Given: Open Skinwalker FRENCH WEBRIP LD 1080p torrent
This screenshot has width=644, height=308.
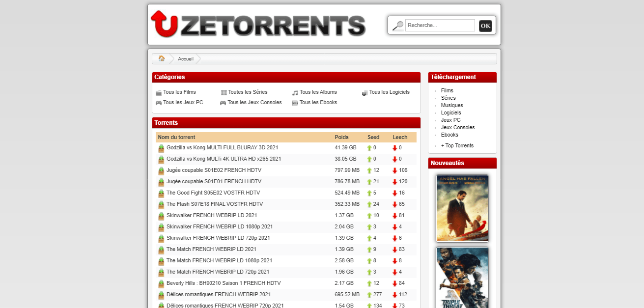Looking at the screenshot, I should [220, 226].
